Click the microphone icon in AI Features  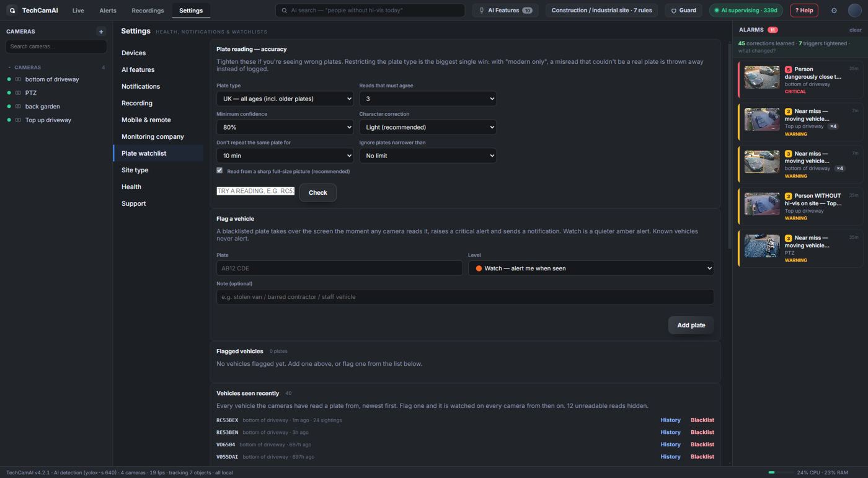click(x=482, y=11)
